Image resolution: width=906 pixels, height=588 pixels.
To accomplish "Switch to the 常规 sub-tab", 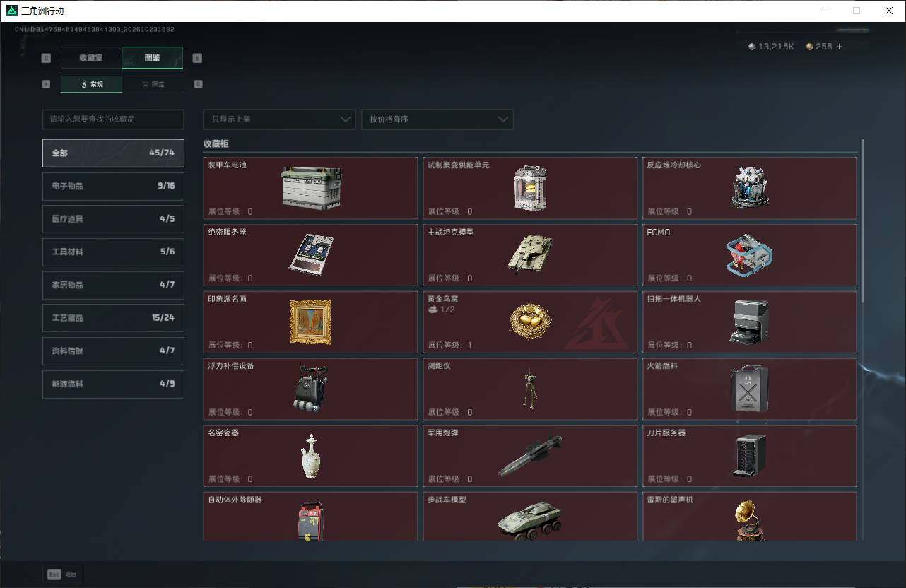I will pos(91,84).
